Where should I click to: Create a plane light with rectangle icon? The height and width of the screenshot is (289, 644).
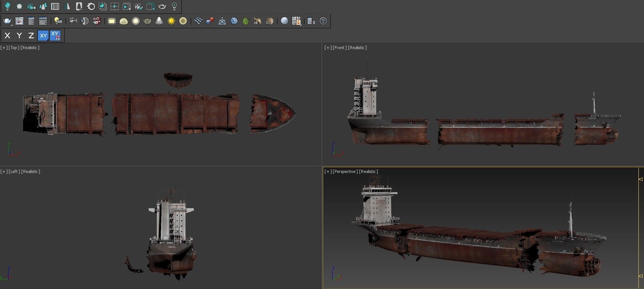[x=112, y=21]
